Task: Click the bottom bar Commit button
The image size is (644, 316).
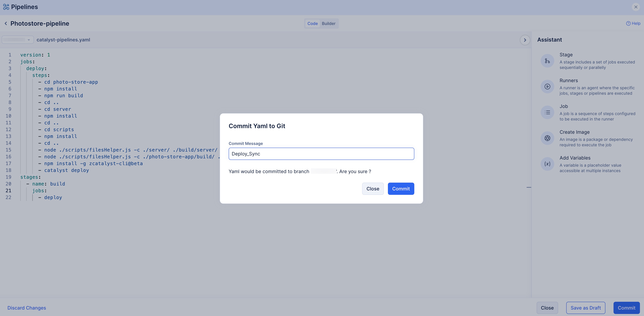Action: pyautogui.click(x=626, y=308)
